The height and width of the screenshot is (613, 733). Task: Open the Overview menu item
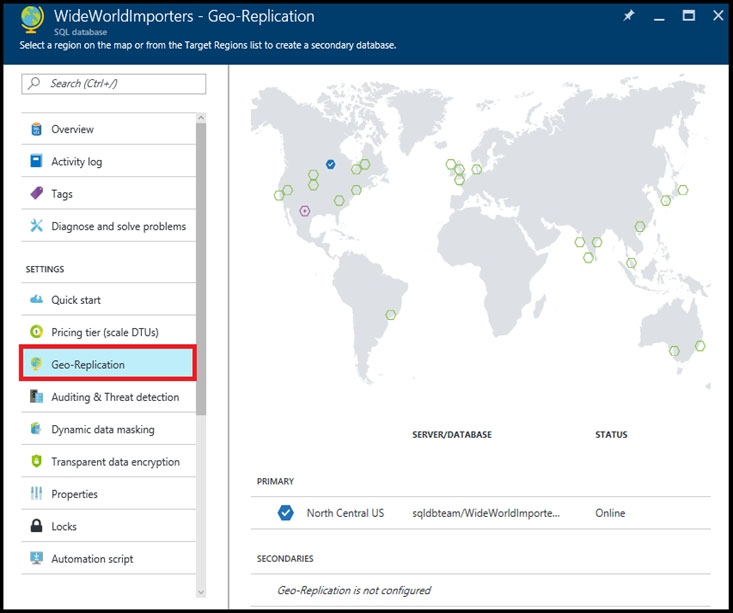(x=108, y=129)
